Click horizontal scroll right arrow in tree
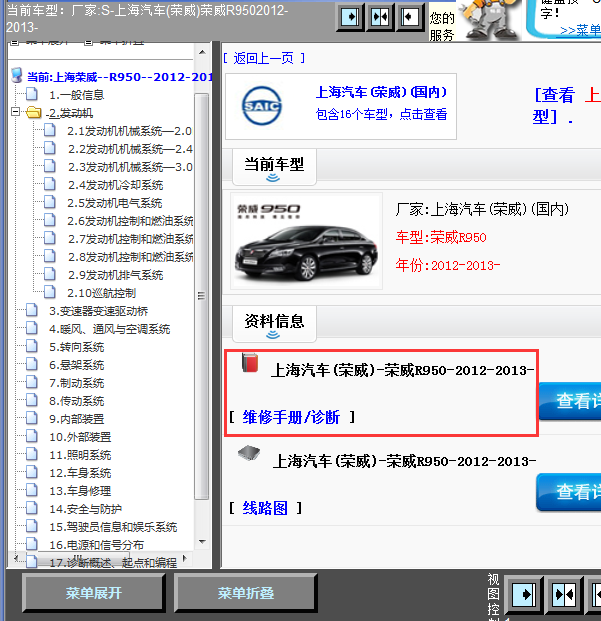 (184, 558)
